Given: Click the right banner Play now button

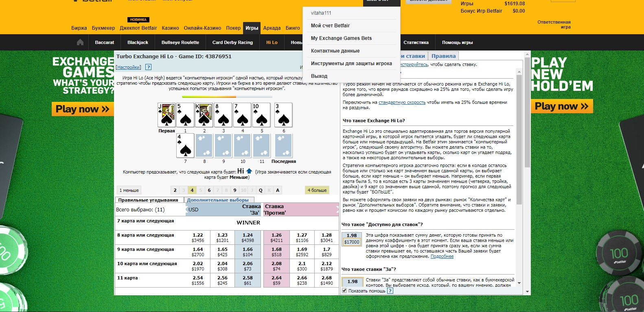Looking at the screenshot, I should click(562, 106).
